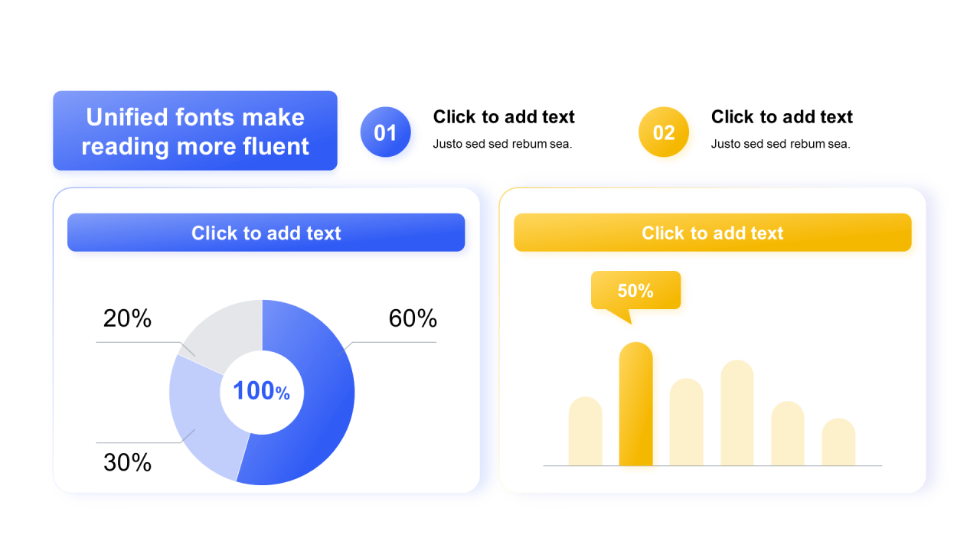Select the 'Justo sed' subtitle under 02 heading
This screenshot has height=551, width=980.
[780, 144]
